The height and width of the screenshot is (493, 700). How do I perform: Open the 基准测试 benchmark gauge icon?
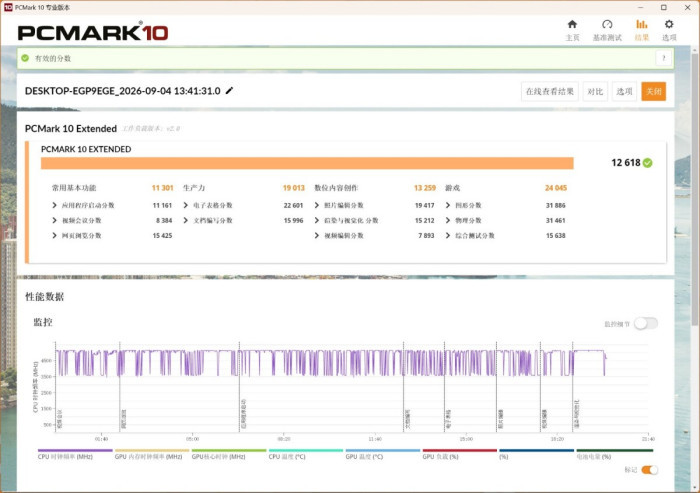pyautogui.click(x=607, y=24)
